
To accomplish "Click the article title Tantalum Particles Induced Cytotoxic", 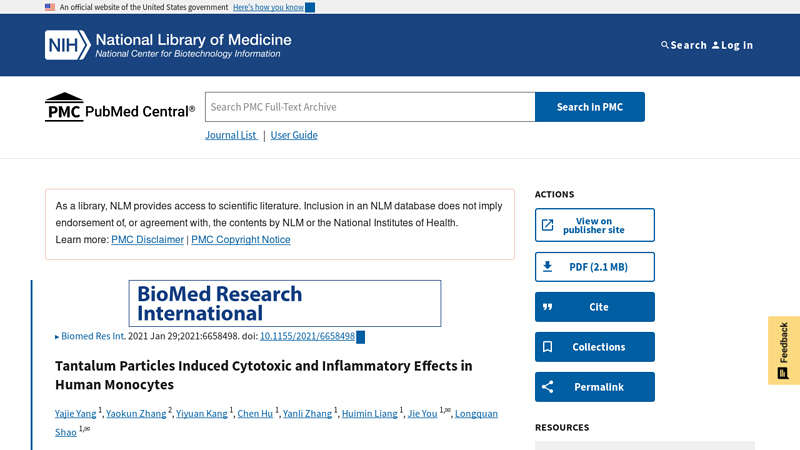I will tap(264, 375).
